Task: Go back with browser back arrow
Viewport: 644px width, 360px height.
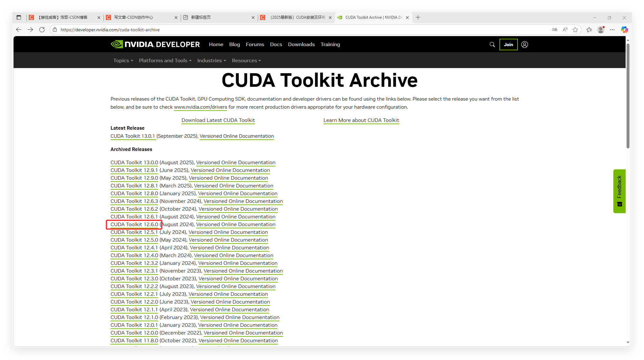Action: [19, 30]
